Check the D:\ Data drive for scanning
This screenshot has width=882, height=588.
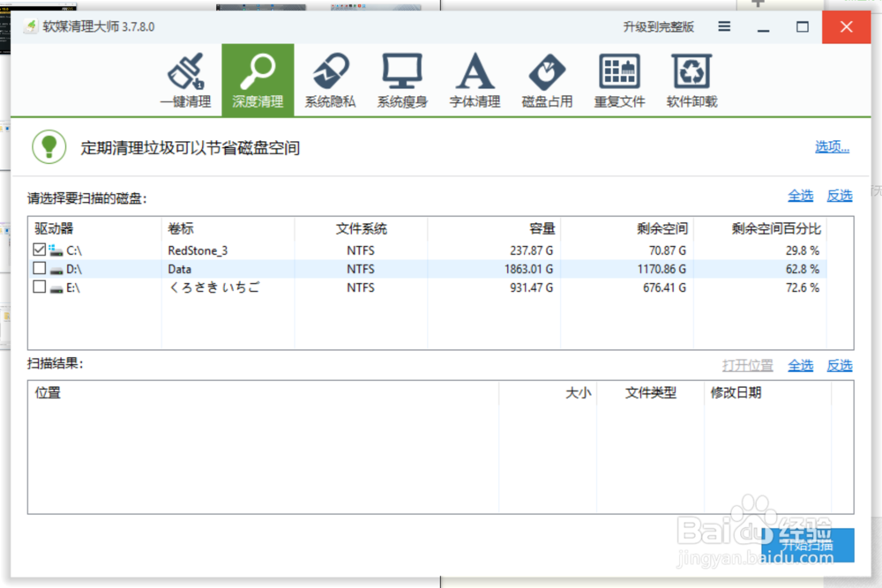tap(39, 268)
